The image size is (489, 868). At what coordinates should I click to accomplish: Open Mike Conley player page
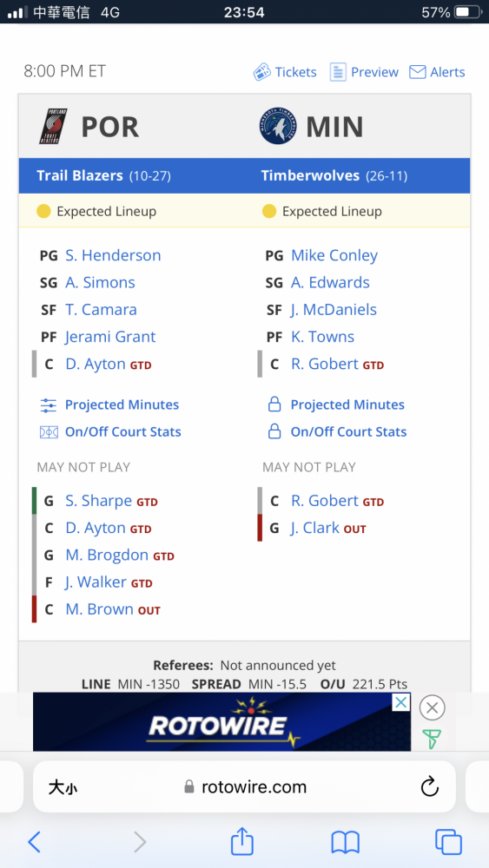[x=334, y=255]
